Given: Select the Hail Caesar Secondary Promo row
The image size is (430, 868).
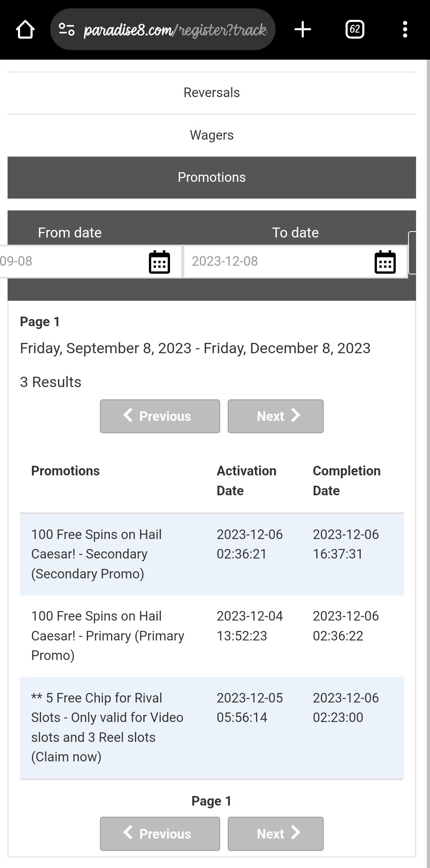Looking at the screenshot, I should (211, 554).
